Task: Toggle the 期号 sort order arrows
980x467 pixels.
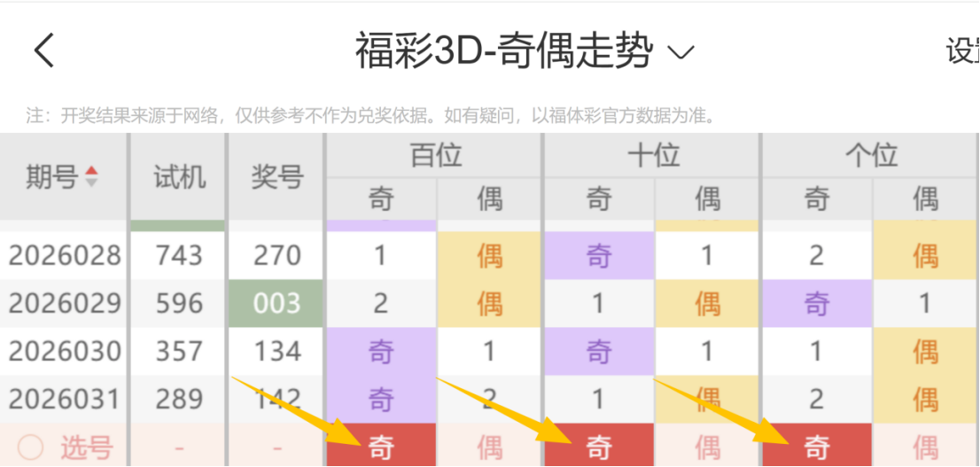Action: tap(92, 177)
